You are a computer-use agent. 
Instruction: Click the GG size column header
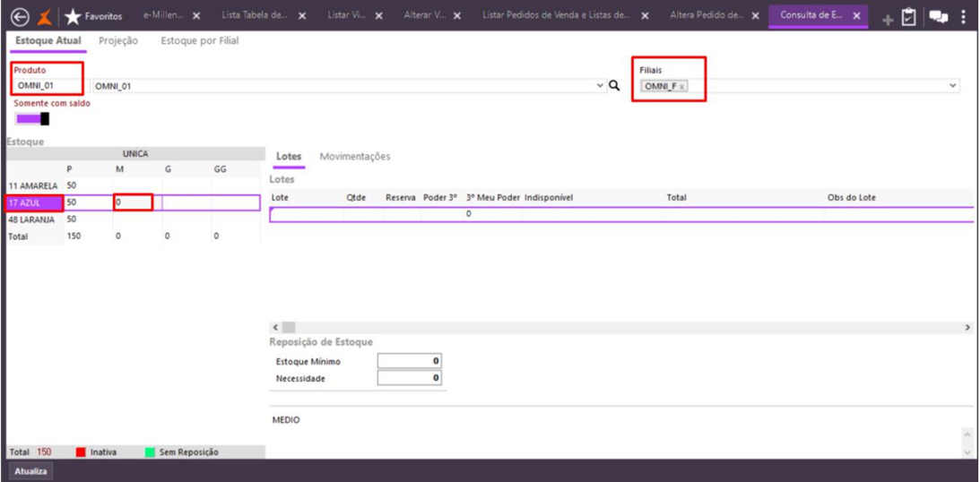[x=220, y=170]
